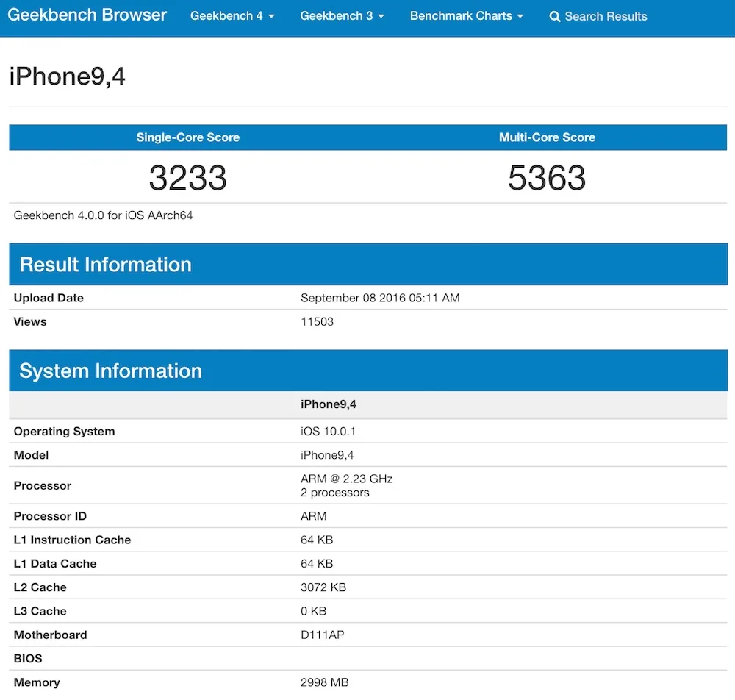
Task: Click the L1 Instruction Cache label
Action: pyautogui.click(x=72, y=540)
